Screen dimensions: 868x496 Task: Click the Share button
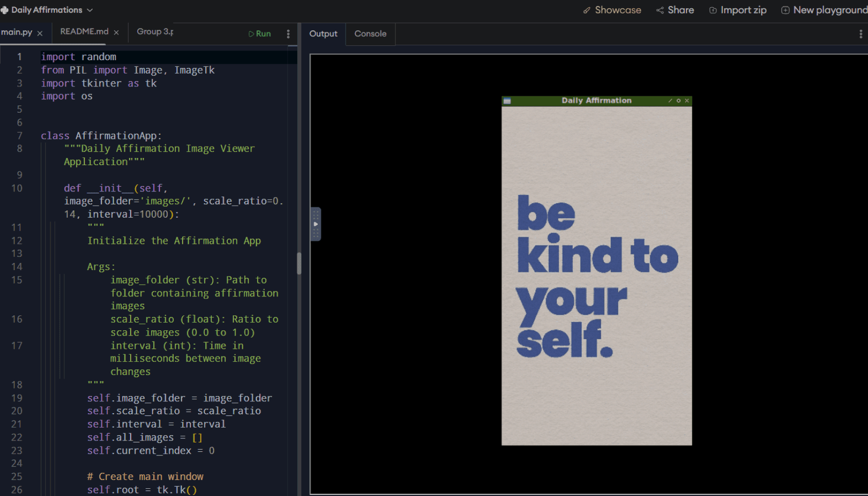(675, 10)
